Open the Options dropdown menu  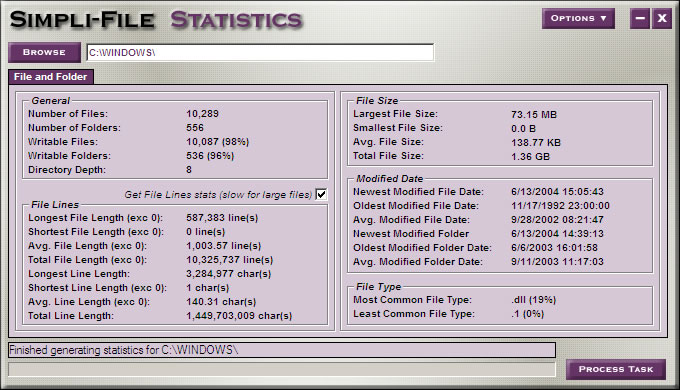tap(578, 19)
